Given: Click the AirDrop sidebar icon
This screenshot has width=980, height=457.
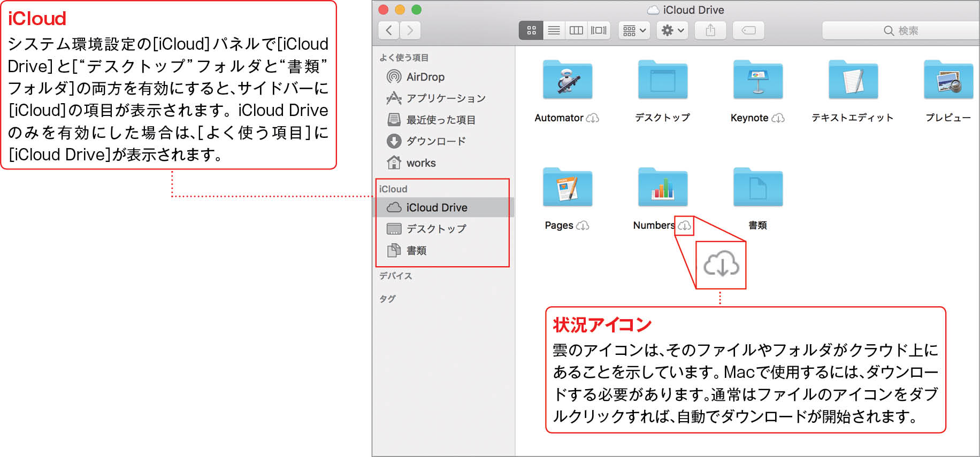Looking at the screenshot, I should coord(394,77).
